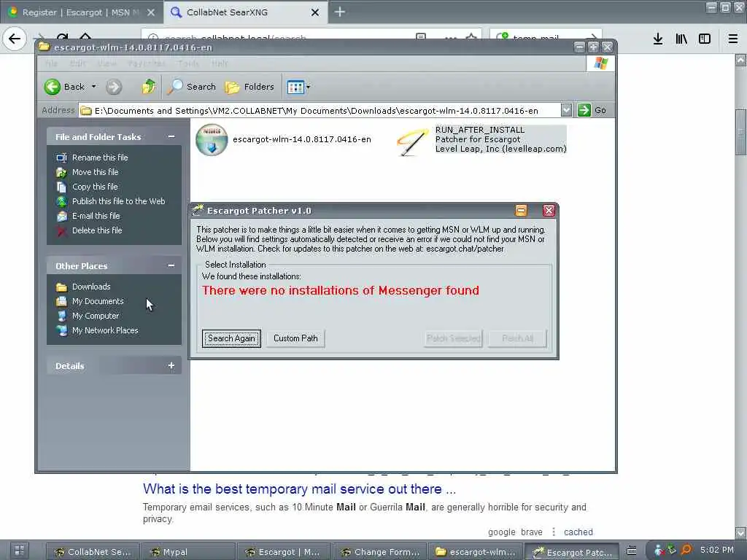The image size is (747, 560).
Task: Click the Custom Path button
Action: [295, 338]
